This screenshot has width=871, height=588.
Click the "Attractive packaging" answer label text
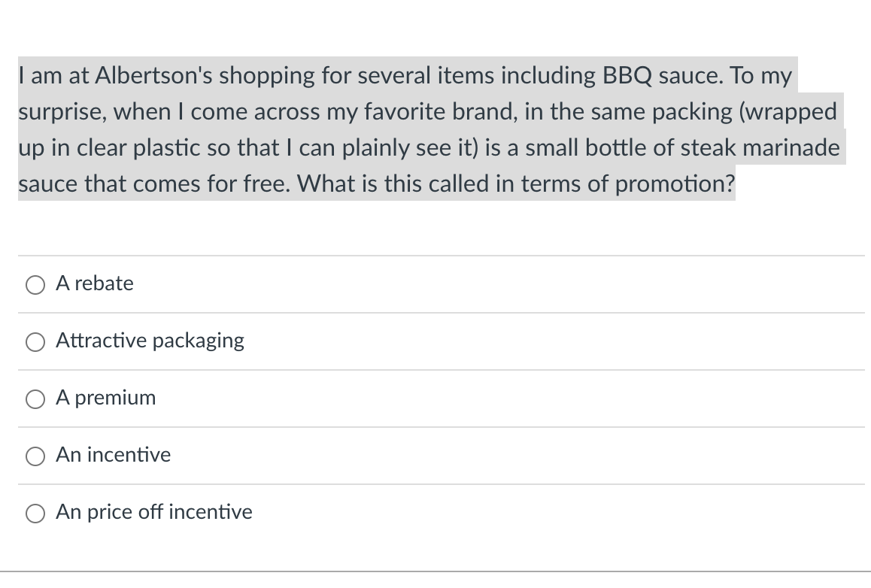pyautogui.click(x=150, y=341)
